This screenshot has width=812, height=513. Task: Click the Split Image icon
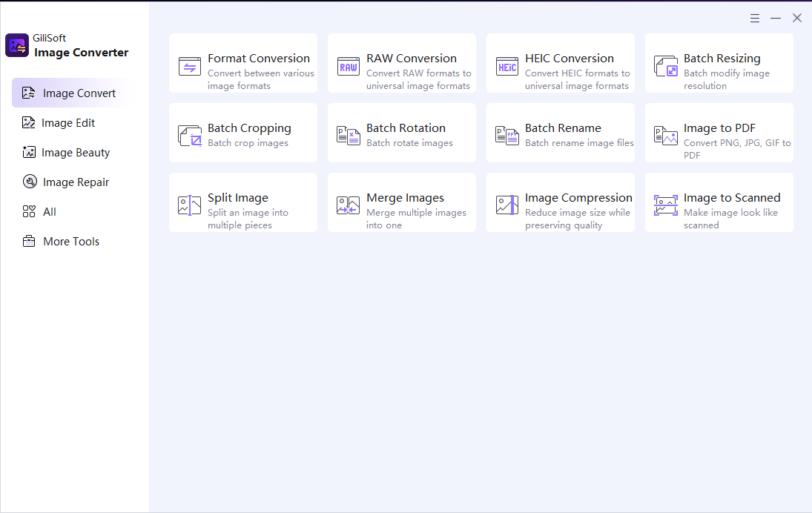190,205
